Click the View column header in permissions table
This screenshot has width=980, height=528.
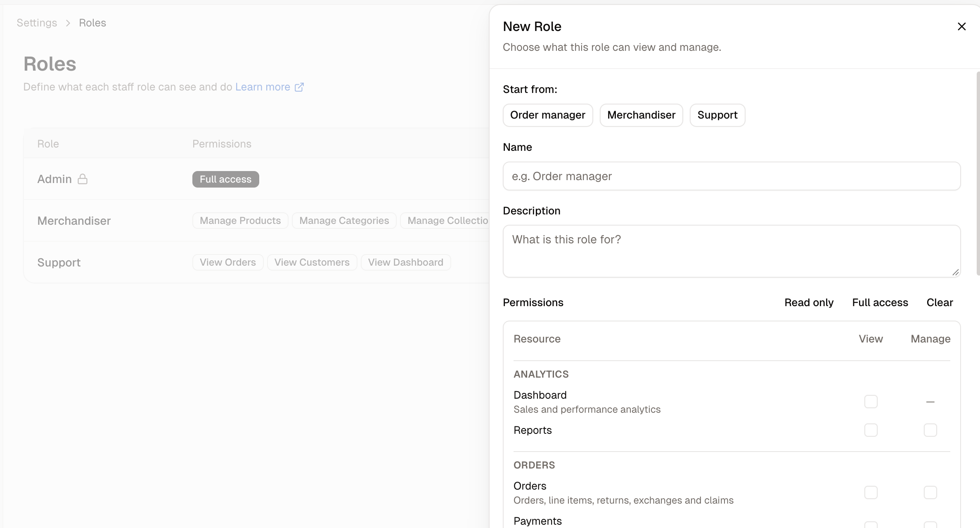pyautogui.click(x=871, y=339)
